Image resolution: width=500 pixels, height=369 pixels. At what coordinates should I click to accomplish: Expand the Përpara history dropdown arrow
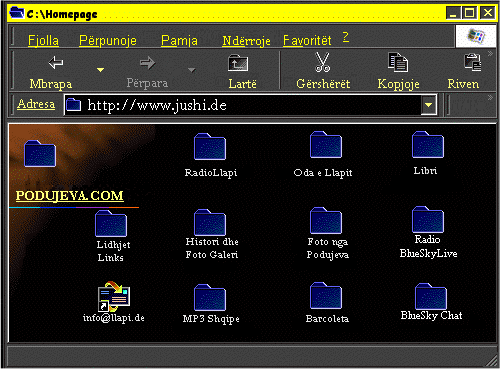pyautogui.click(x=191, y=70)
